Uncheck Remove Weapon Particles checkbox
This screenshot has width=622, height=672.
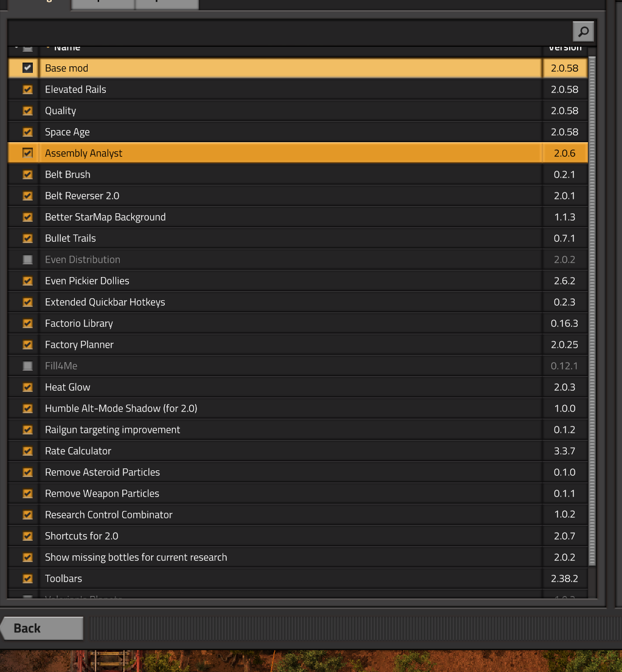click(x=27, y=493)
